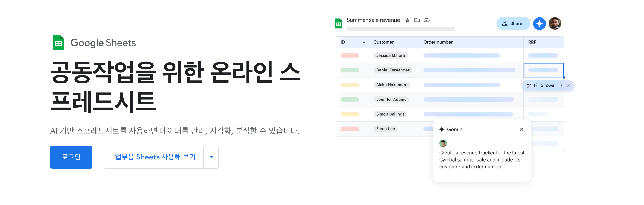Click the Elena Lee customer chip

click(385, 129)
